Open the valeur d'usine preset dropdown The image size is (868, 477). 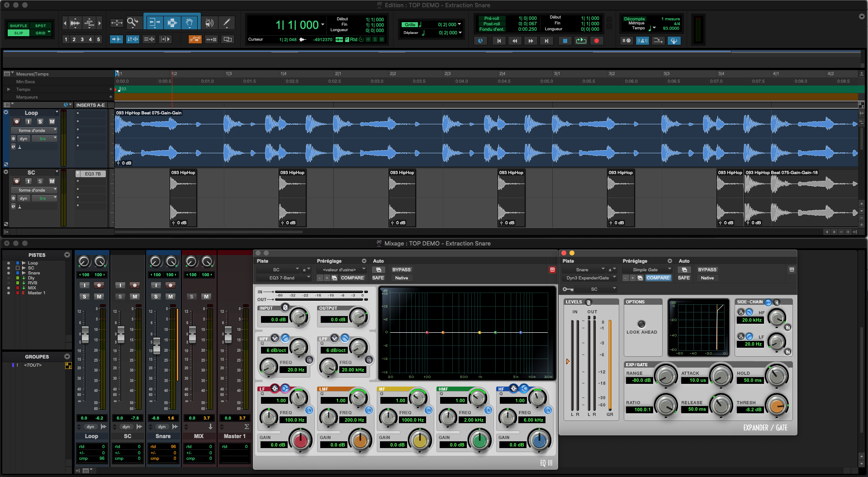tap(342, 270)
